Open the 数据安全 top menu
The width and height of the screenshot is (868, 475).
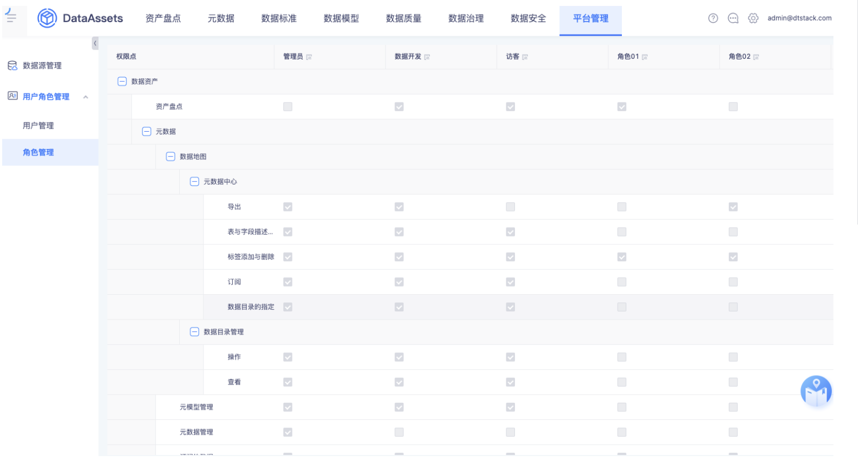tap(528, 18)
